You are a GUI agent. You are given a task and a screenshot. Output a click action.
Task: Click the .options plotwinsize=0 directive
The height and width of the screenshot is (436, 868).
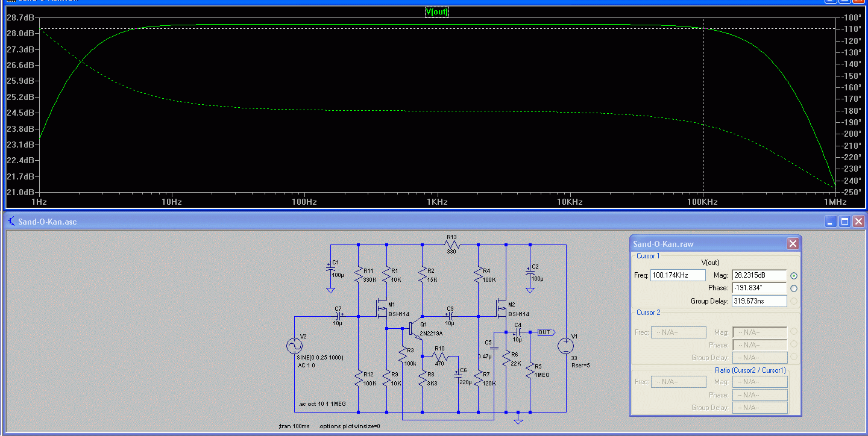(348, 426)
